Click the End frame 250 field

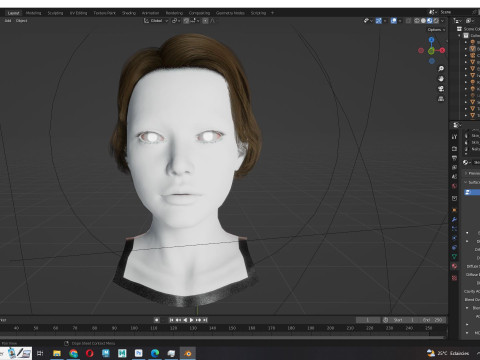tap(433, 320)
